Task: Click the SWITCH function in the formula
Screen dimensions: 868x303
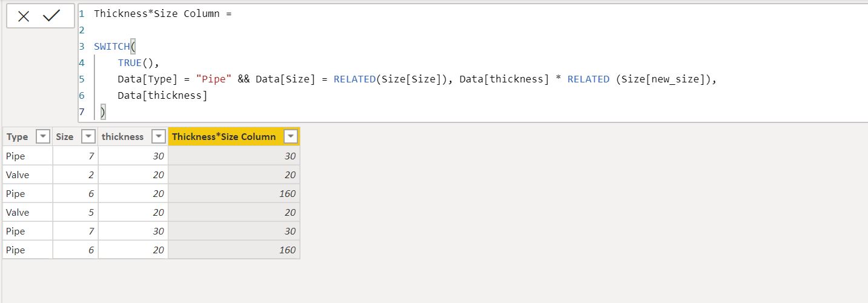Action: coord(112,47)
